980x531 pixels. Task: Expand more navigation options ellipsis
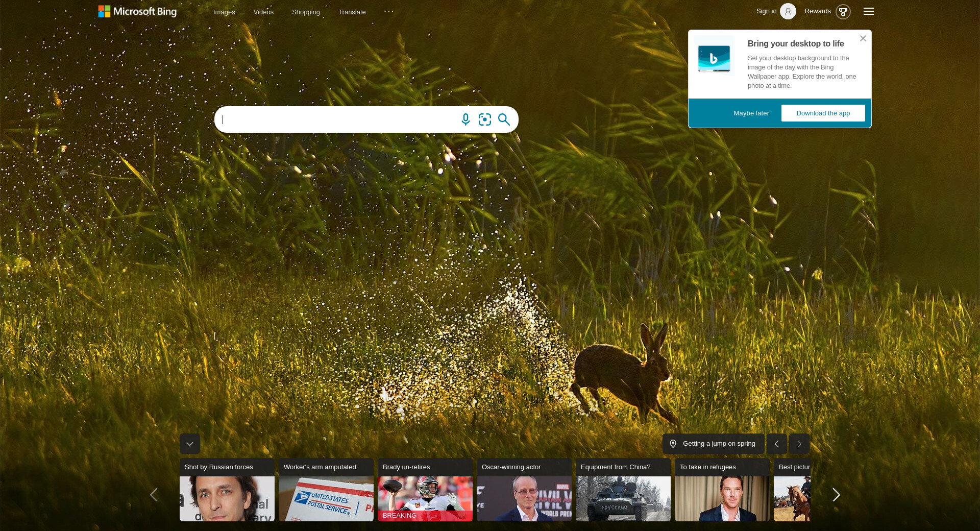click(x=389, y=12)
